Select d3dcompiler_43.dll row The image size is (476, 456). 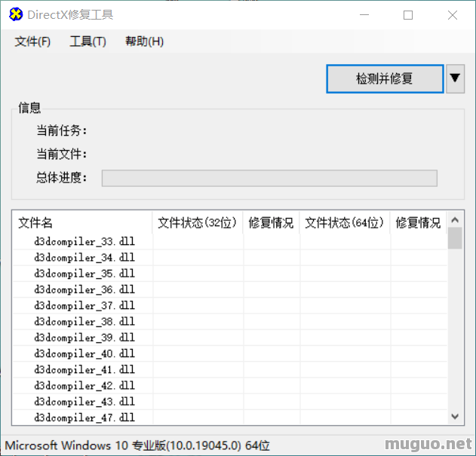tap(230, 402)
